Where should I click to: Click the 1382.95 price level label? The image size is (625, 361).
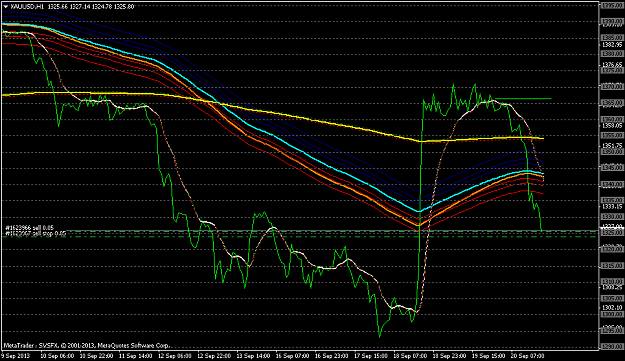pos(612,45)
